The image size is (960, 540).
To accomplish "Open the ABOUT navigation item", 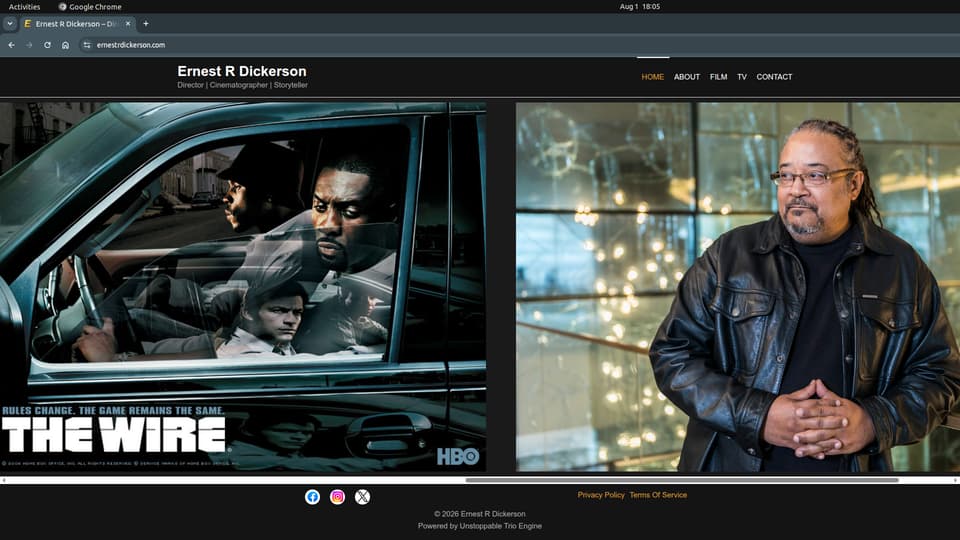I will point(686,77).
